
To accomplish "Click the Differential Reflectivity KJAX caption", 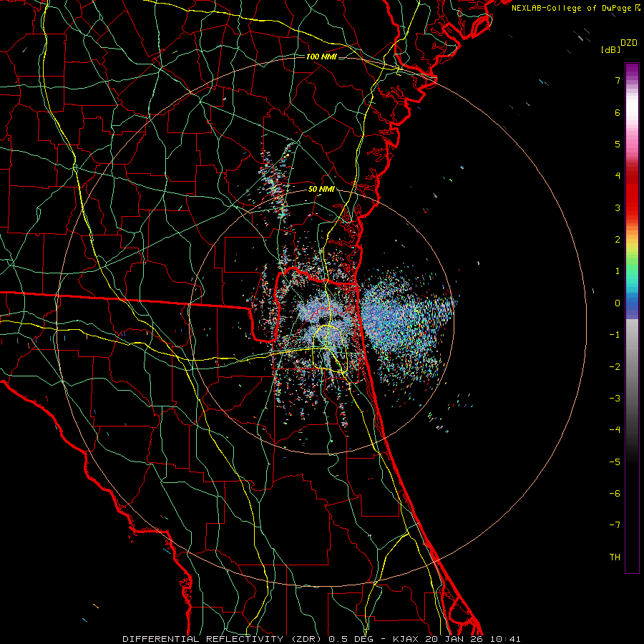I will click(x=321, y=639).
